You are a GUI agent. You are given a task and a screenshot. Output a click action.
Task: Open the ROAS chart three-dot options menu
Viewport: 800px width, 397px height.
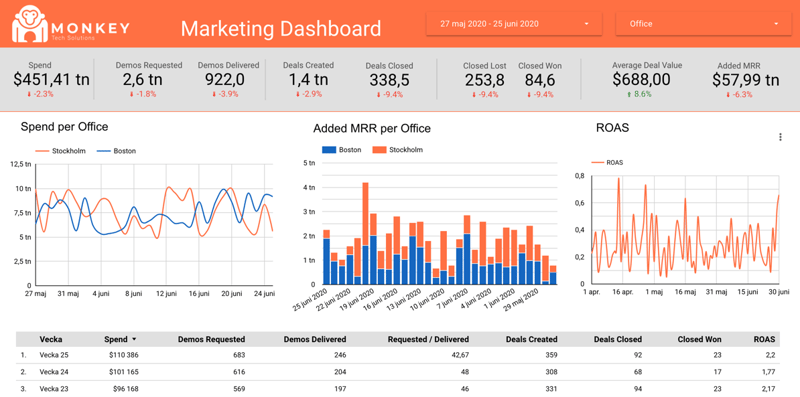coord(780,137)
